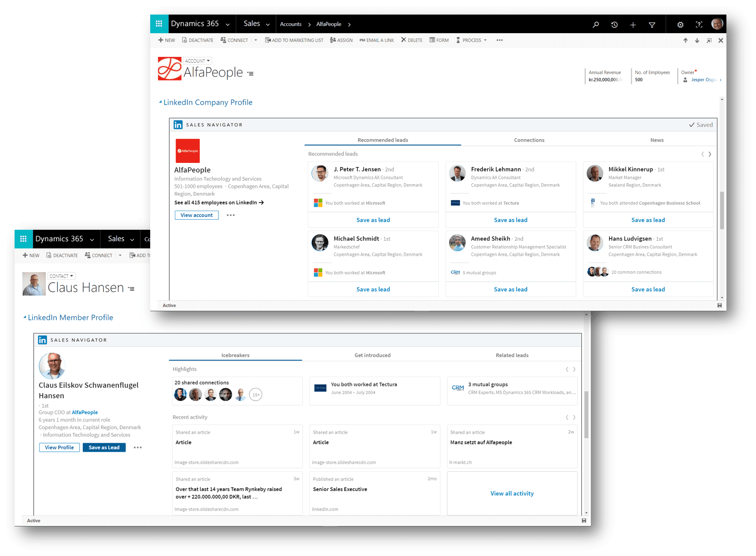This screenshot has width=756, height=556.
Task: Next page arrow of Recommended leads
Action: click(x=710, y=154)
